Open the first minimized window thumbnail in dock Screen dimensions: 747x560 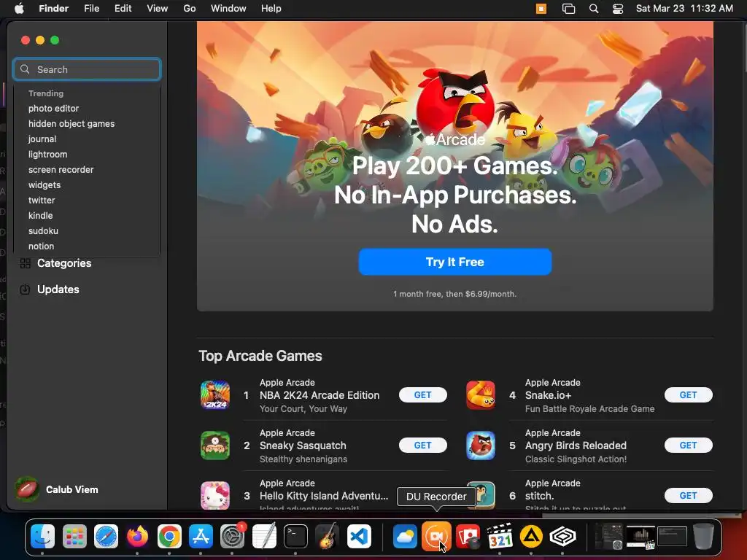[609, 537]
